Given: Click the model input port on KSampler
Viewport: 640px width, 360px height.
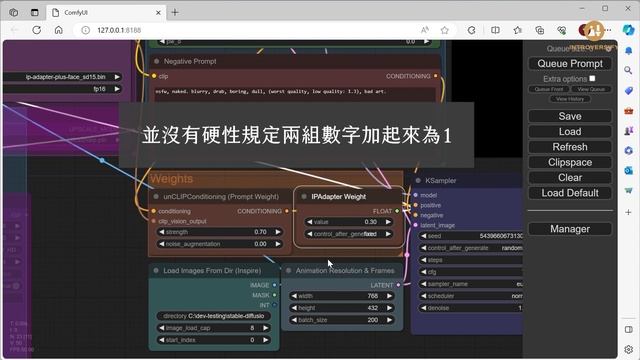Looking at the screenshot, I should pyautogui.click(x=416, y=195).
